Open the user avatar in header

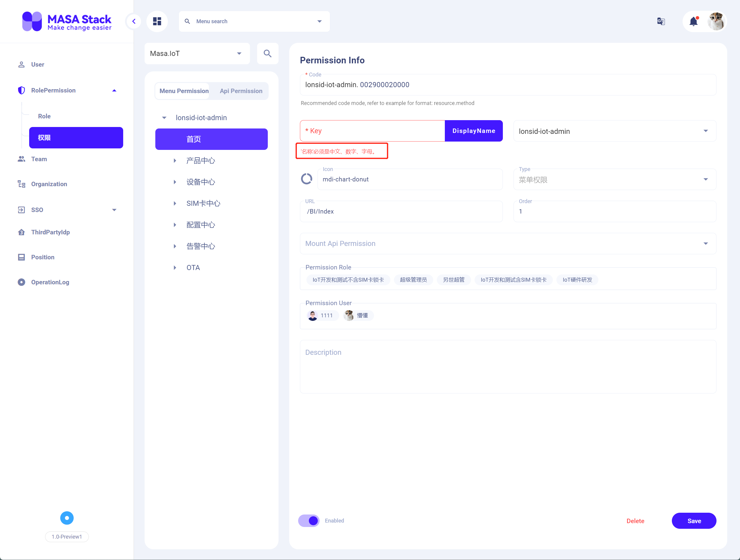(x=716, y=21)
